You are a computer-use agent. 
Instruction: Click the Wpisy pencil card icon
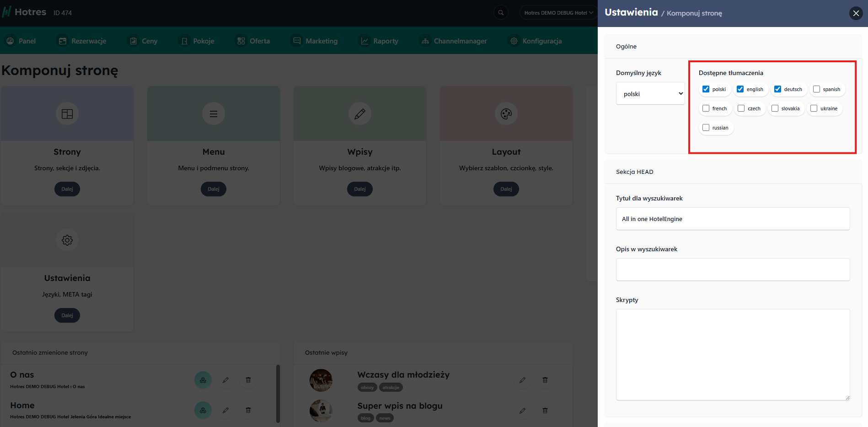coord(360,114)
